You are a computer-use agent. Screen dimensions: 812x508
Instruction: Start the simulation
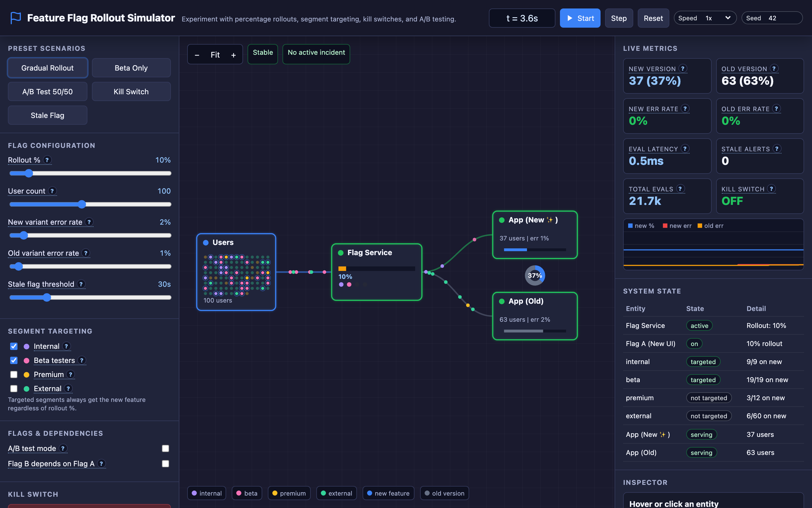580,18
